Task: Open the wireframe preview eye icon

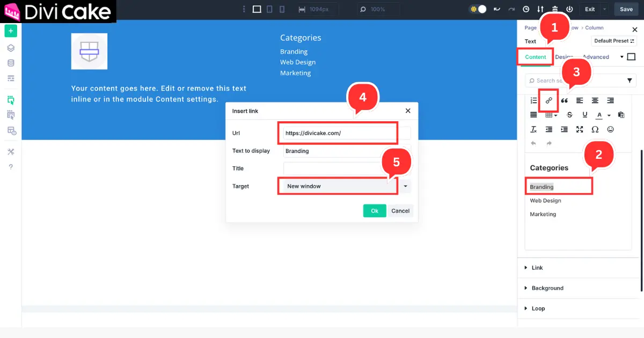Action: point(11,130)
